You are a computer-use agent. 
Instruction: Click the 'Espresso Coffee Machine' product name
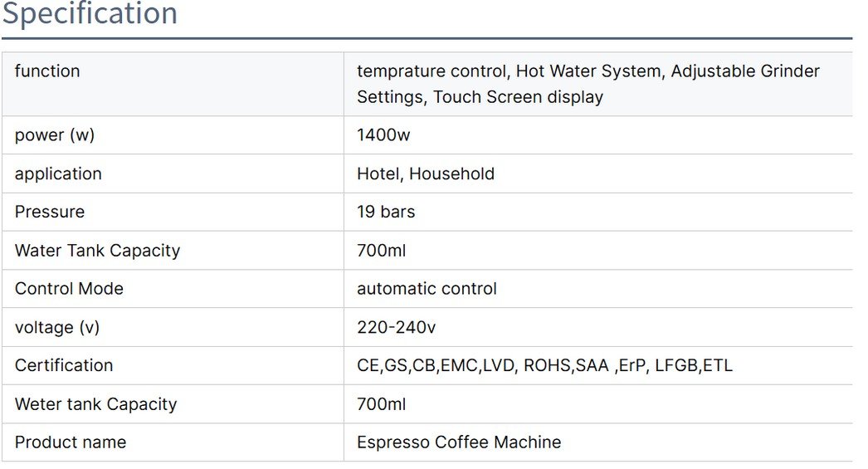point(459,442)
